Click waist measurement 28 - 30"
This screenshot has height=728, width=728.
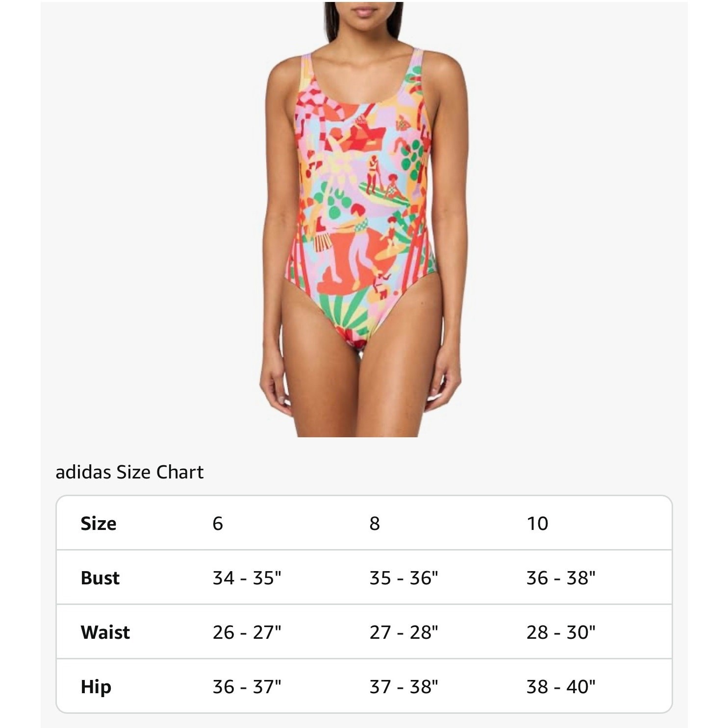coord(560,632)
